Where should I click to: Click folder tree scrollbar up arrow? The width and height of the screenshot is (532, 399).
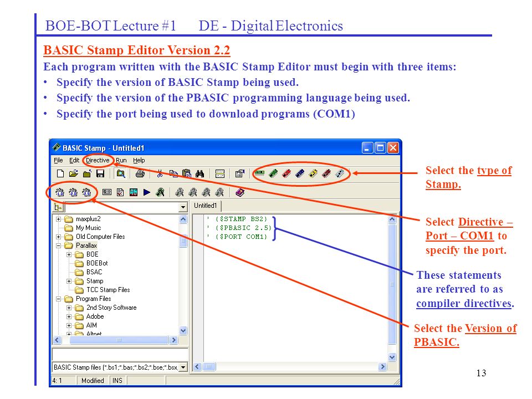click(x=183, y=219)
